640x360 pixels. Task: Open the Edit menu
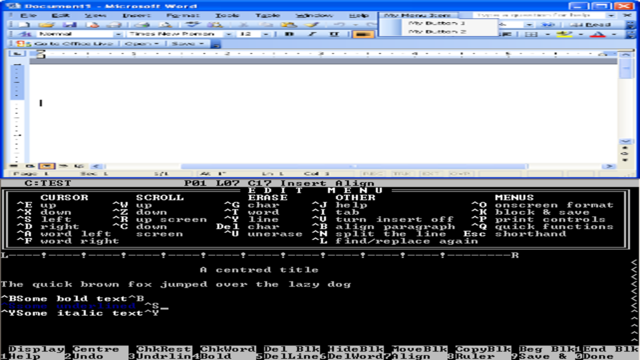click(60, 15)
